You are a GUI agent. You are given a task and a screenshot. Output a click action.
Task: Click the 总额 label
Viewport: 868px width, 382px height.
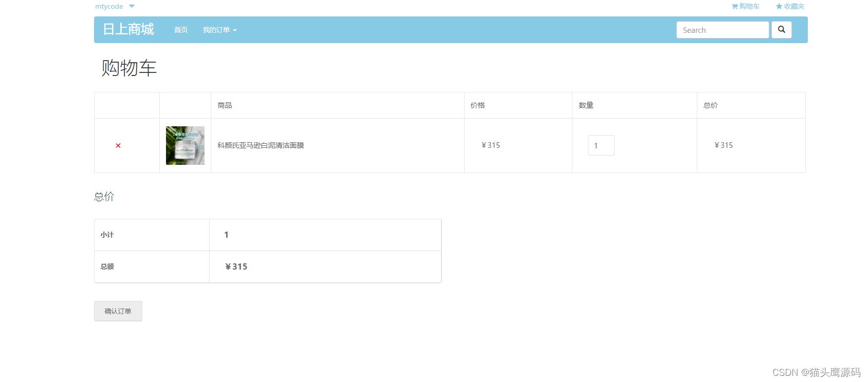[x=107, y=266]
